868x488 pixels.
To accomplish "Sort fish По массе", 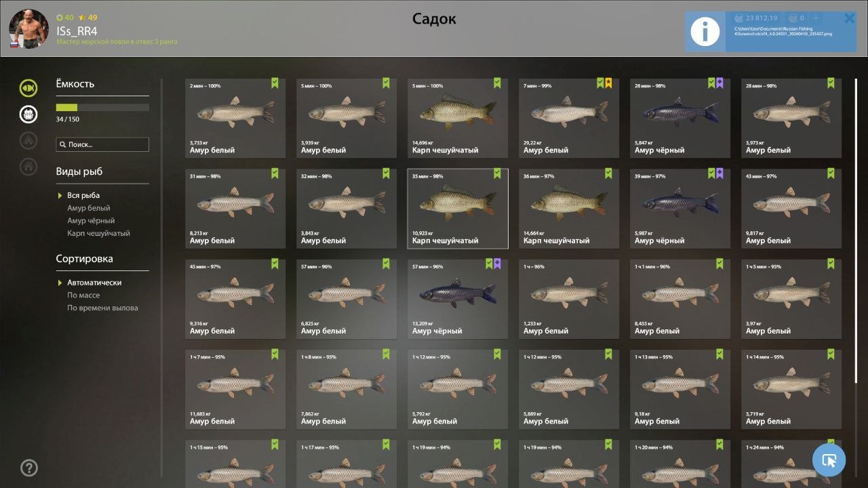I will 83,296.
